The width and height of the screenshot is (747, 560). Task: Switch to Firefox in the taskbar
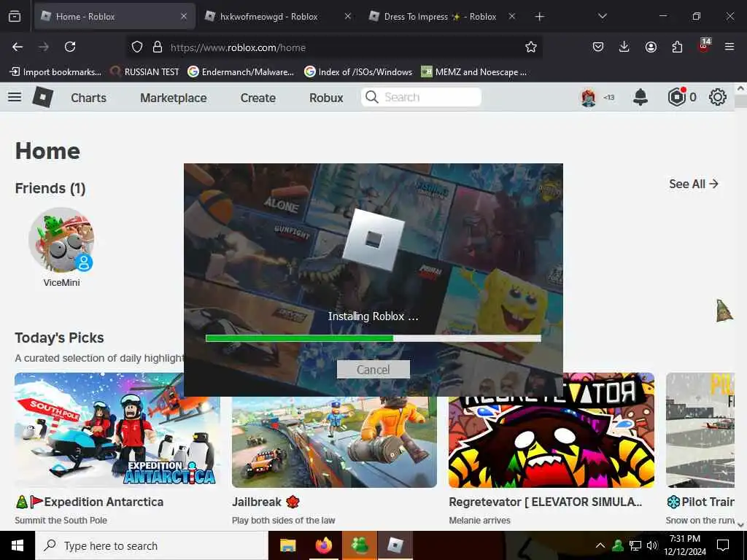pyautogui.click(x=323, y=545)
